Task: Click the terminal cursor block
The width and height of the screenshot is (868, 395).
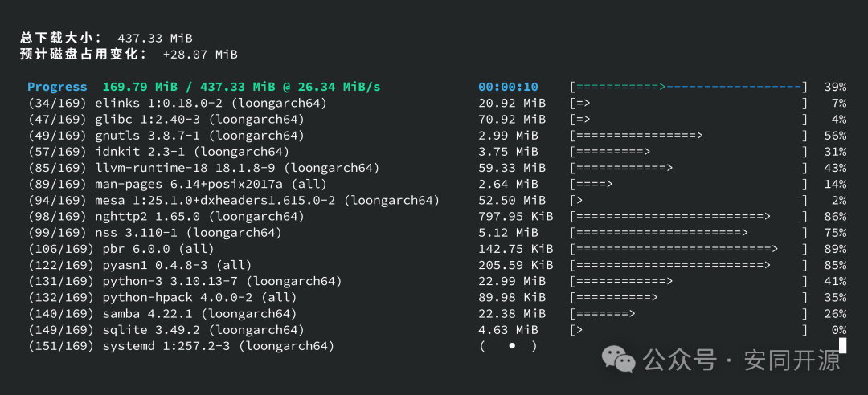Action: [842, 346]
